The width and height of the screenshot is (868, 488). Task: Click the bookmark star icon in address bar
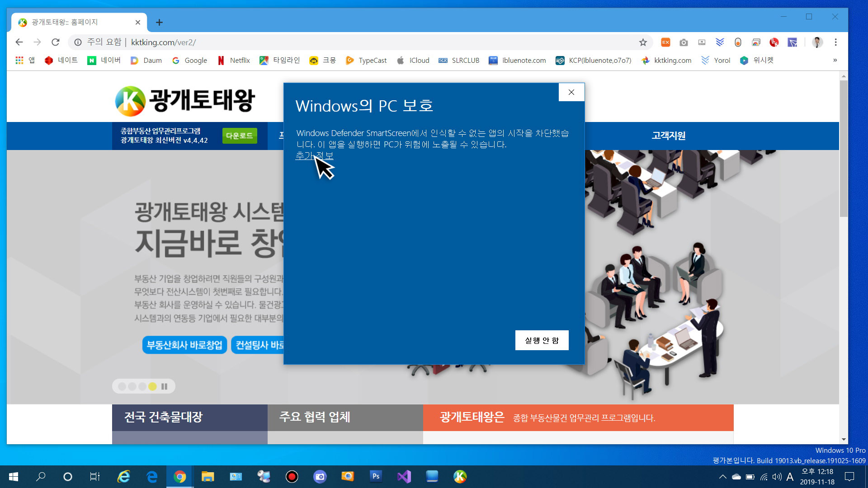click(x=643, y=42)
